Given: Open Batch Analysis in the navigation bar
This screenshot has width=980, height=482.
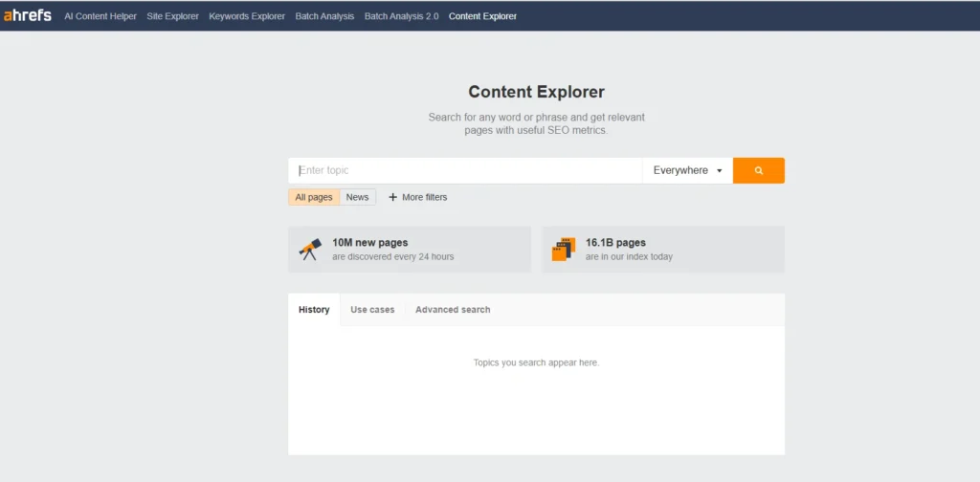Looking at the screenshot, I should [x=324, y=16].
